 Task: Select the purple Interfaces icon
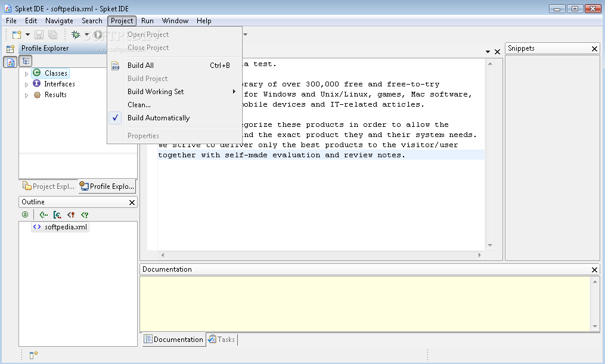tap(36, 83)
